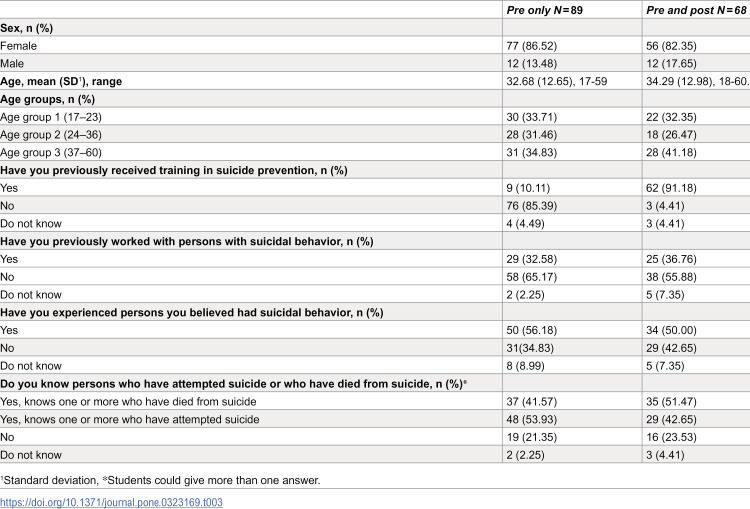Select the cell reading 62 (91.18)

tap(671, 188)
